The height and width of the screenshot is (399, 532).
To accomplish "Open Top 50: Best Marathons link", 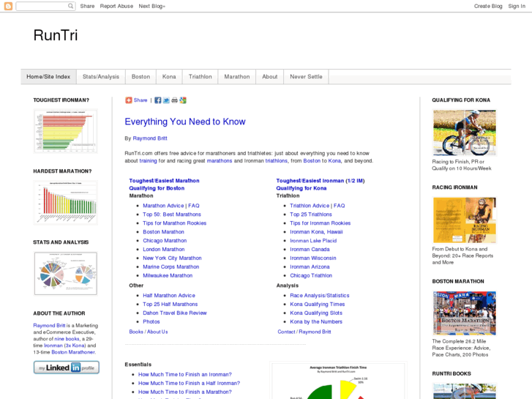I will point(172,215).
